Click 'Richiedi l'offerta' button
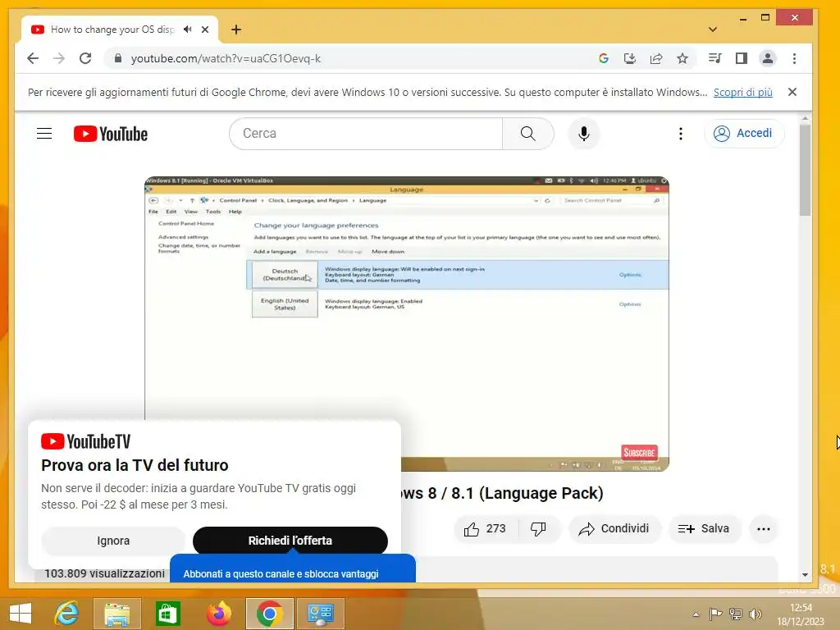This screenshot has width=840, height=630. [x=290, y=541]
